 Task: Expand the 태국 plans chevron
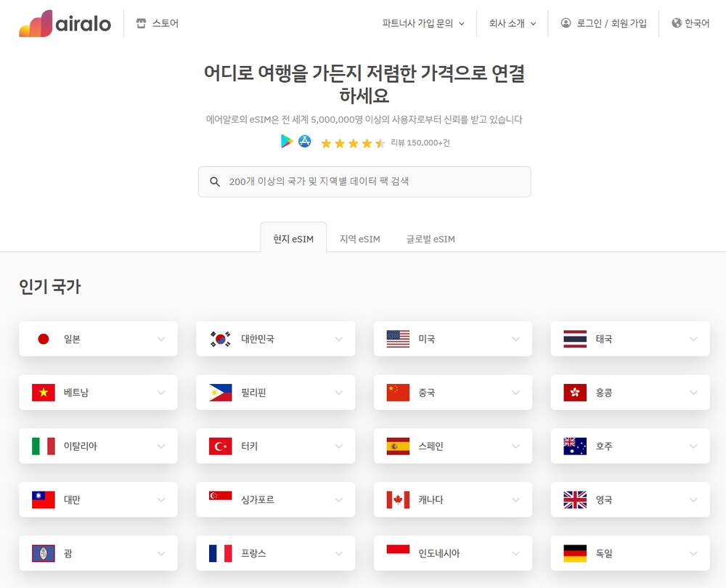tap(693, 339)
